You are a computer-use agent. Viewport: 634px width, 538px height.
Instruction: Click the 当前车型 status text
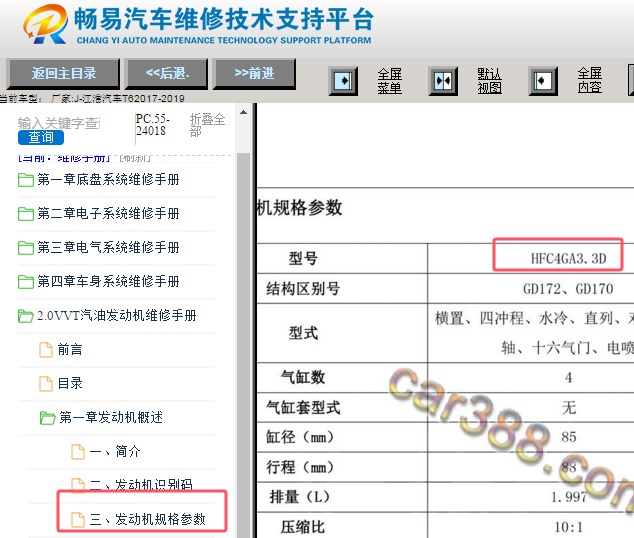coord(92,98)
